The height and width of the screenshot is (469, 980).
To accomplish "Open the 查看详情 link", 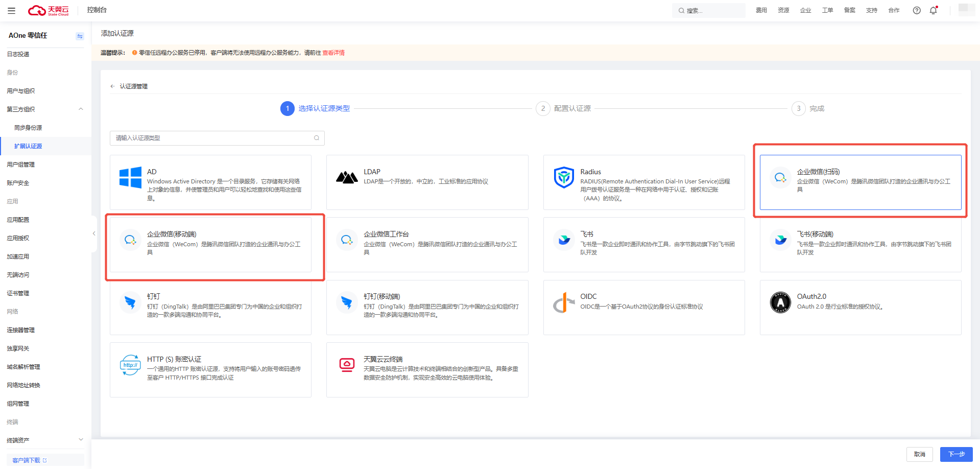I will 333,53.
